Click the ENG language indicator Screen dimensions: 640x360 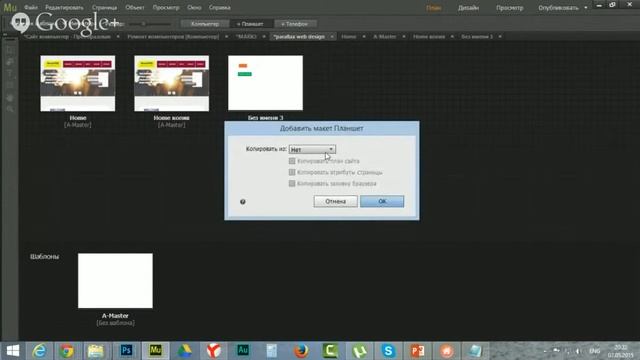point(595,351)
